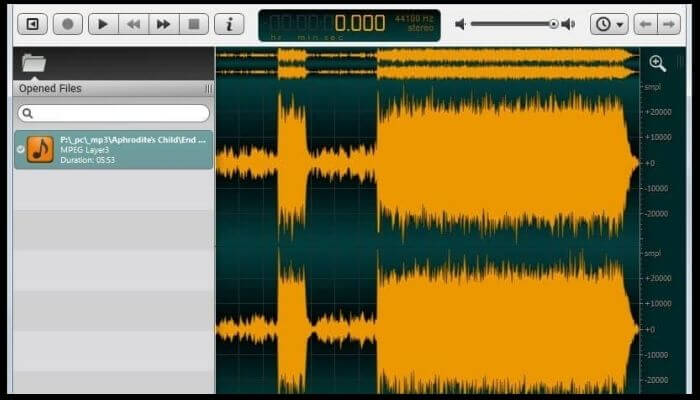Click the open folder icon

(34, 63)
